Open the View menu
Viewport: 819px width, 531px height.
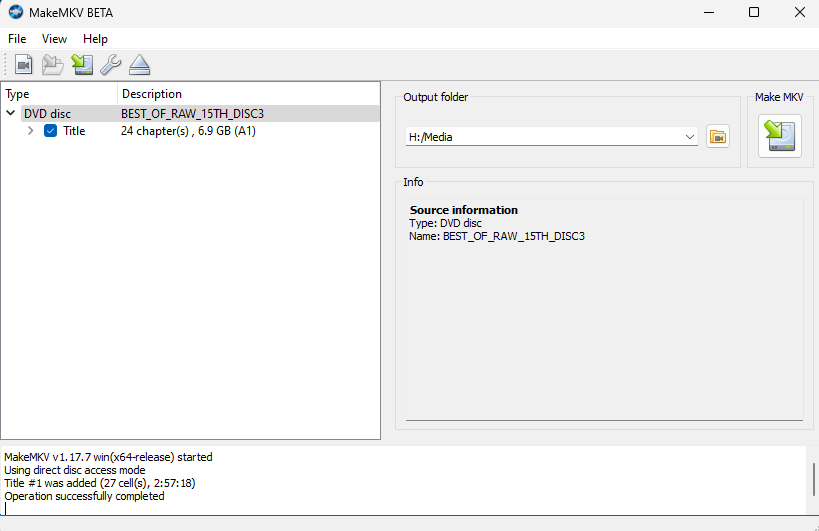[x=54, y=39]
